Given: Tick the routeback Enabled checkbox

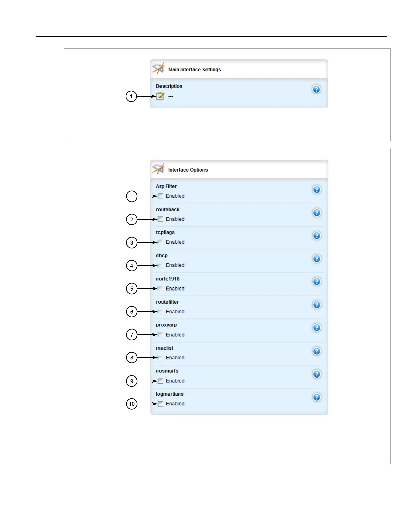Looking at the screenshot, I should tap(161, 219).
